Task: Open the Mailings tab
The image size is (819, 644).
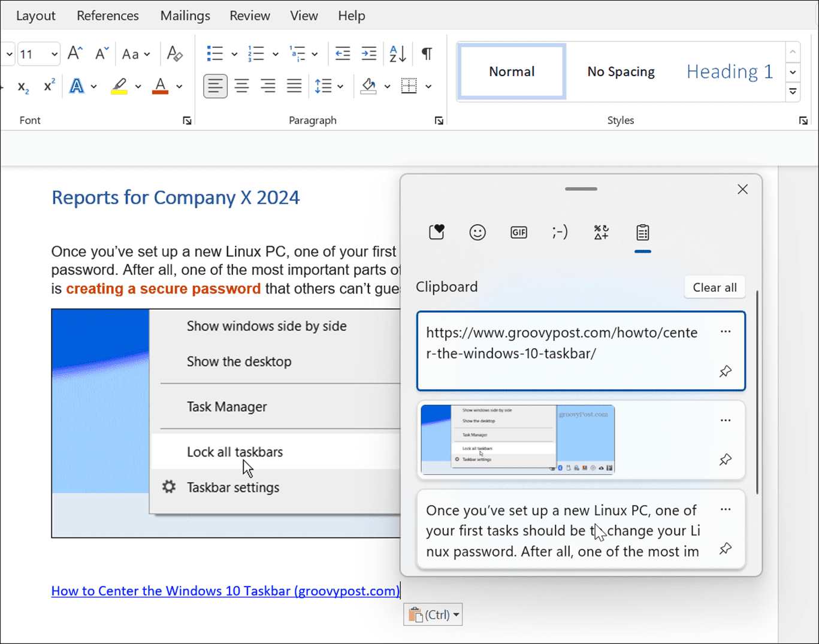Action: pyautogui.click(x=185, y=16)
